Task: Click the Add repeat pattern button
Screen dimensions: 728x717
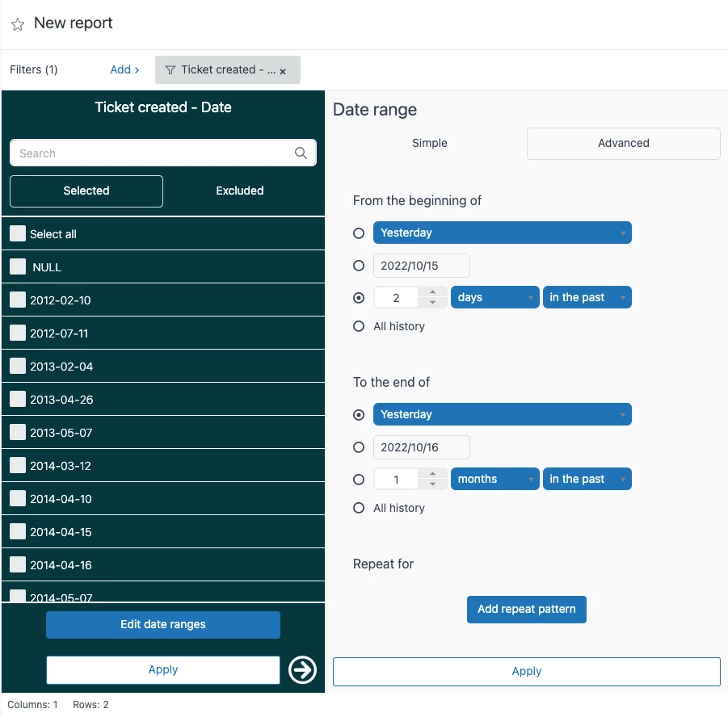Action: pos(527,610)
